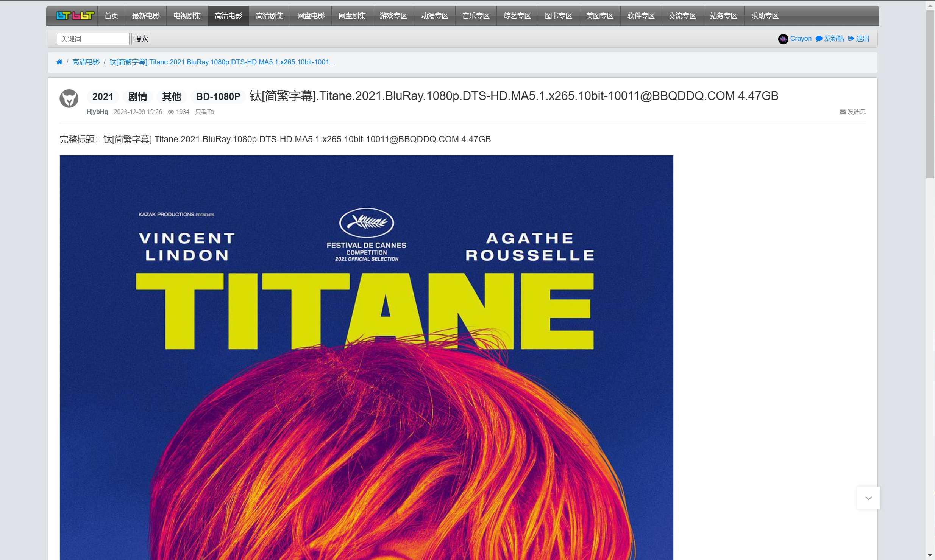Open the 站务专区 section

tap(724, 16)
